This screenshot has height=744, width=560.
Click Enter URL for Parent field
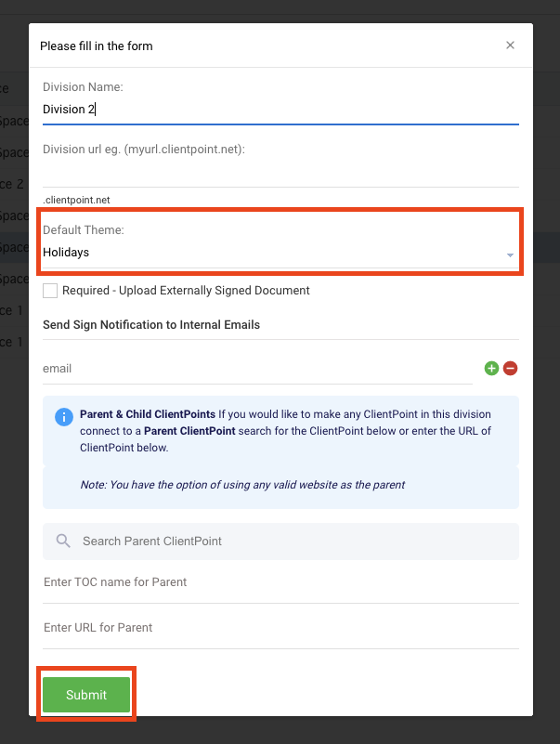[281, 628]
